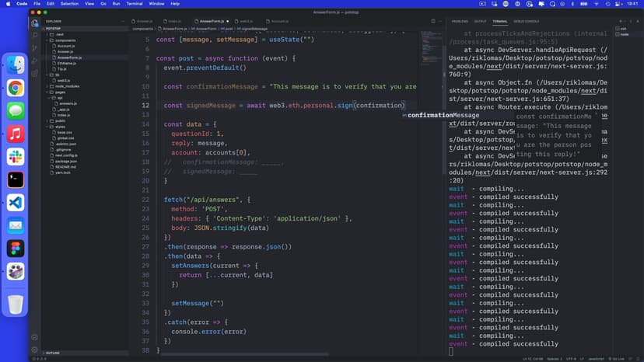
Task: Open the Search view in activity bar
Action: [35, 36]
